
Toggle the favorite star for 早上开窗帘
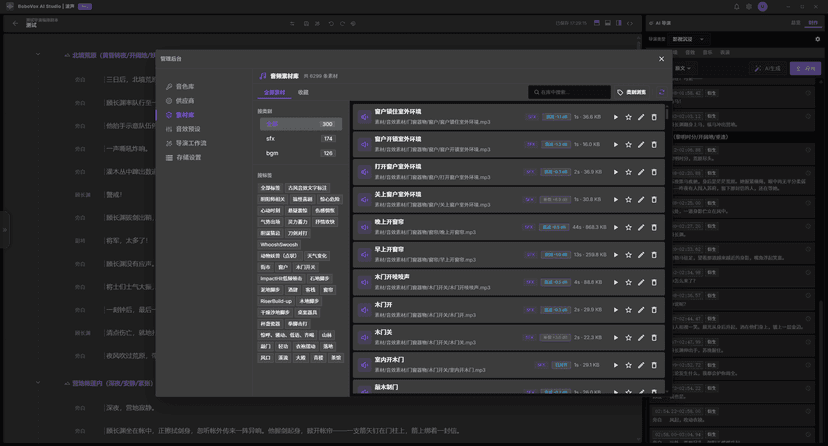tap(629, 255)
